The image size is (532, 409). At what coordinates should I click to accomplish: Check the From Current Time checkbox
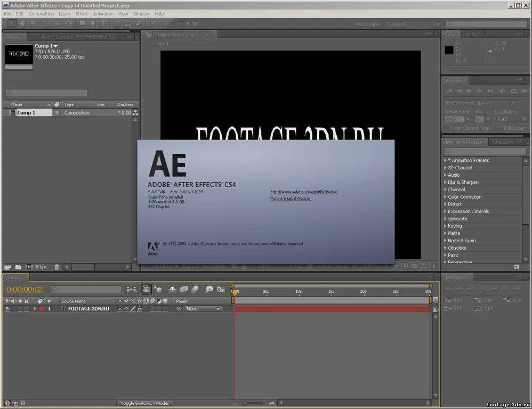[447, 128]
